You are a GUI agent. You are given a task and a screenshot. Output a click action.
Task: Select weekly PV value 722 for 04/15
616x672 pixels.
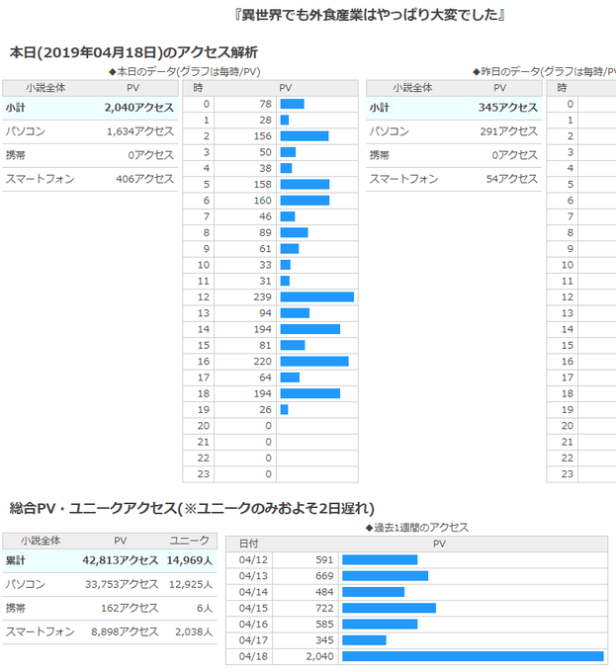[x=324, y=608]
